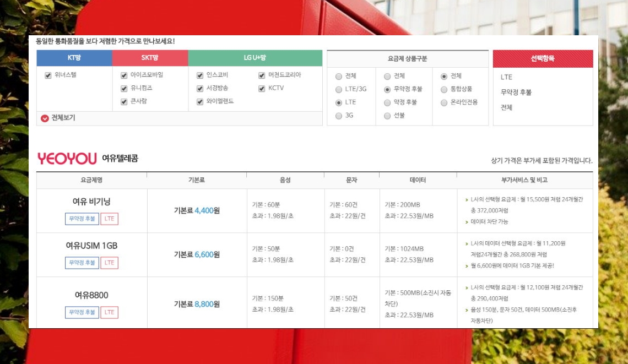Uncheck the 위너스텔 checkbox
Image resolution: width=628 pixels, height=364 pixels.
coord(48,75)
